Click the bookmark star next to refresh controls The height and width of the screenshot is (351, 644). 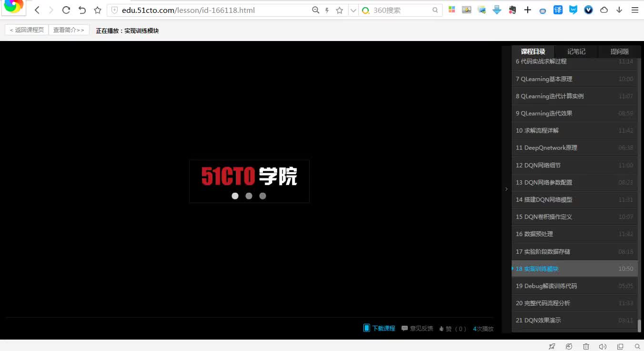pyautogui.click(x=98, y=10)
